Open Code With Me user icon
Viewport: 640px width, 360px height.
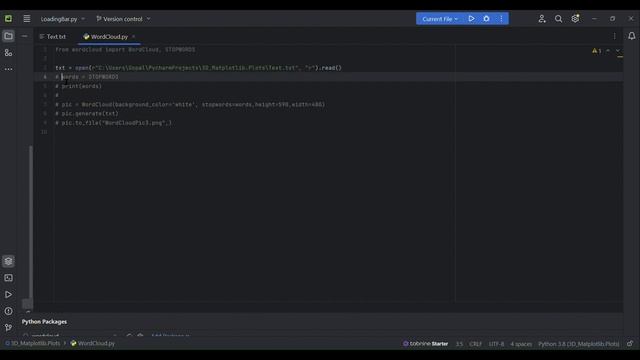coord(542,19)
